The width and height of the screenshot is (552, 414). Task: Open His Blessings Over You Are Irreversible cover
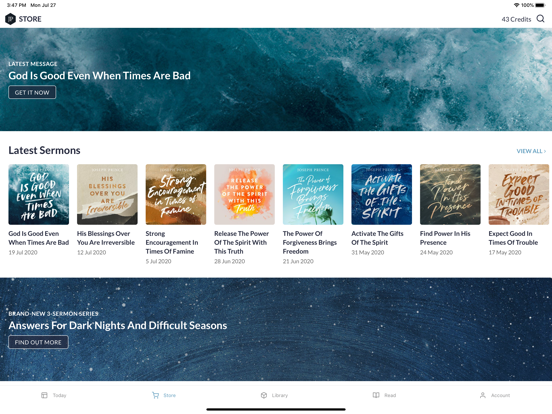point(107,194)
